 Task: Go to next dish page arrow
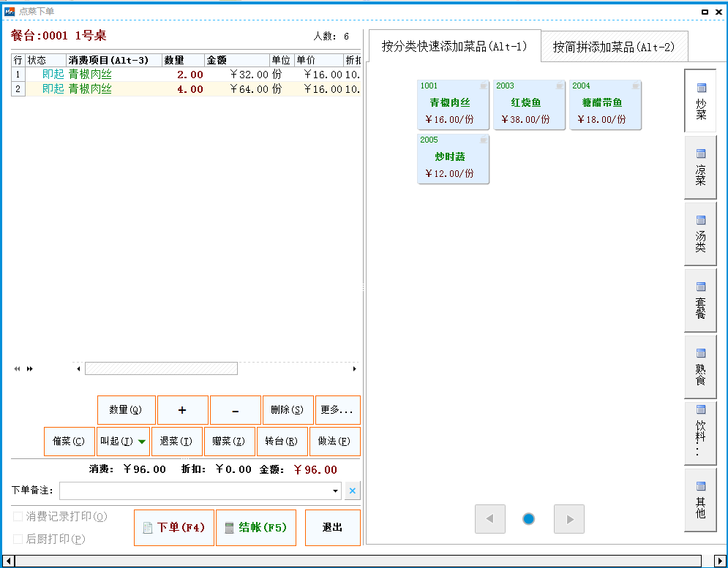[x=569, y=519]
